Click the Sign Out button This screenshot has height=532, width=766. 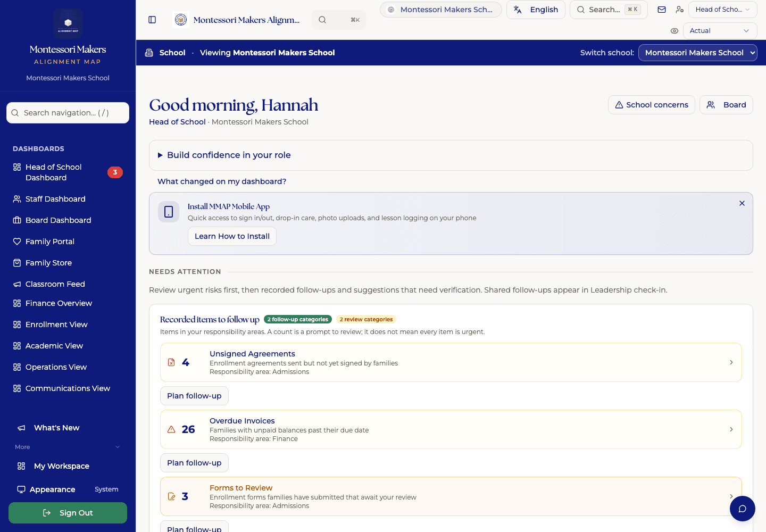pyautogui.click(x=68, y=513)
